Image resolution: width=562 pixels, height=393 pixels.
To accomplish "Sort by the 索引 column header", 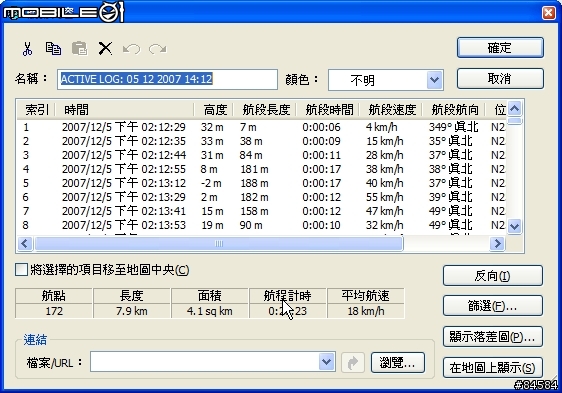I will coord(36,110).
